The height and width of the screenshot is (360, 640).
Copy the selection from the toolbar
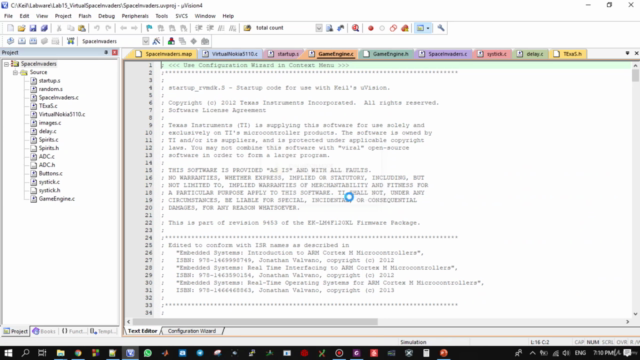(70, 28)
